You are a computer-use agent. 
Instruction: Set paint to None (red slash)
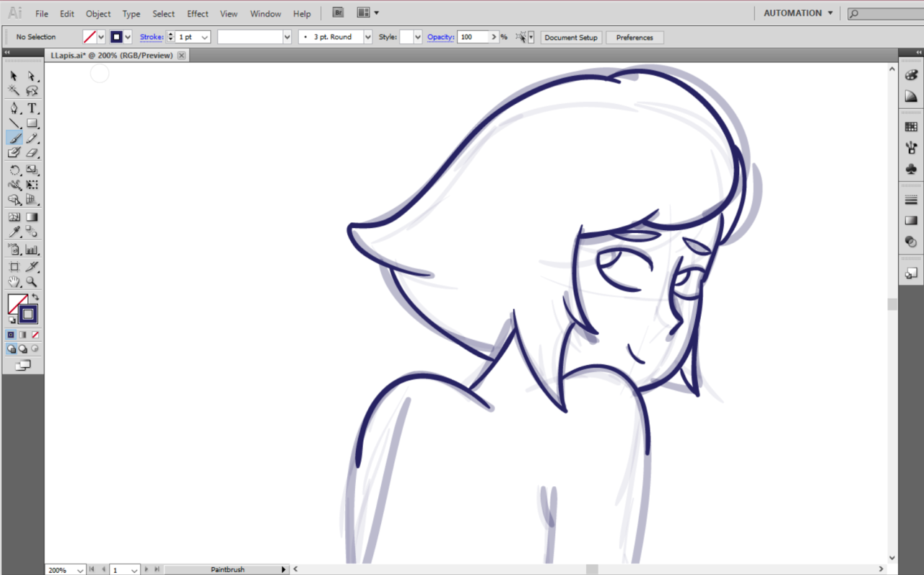35,335
